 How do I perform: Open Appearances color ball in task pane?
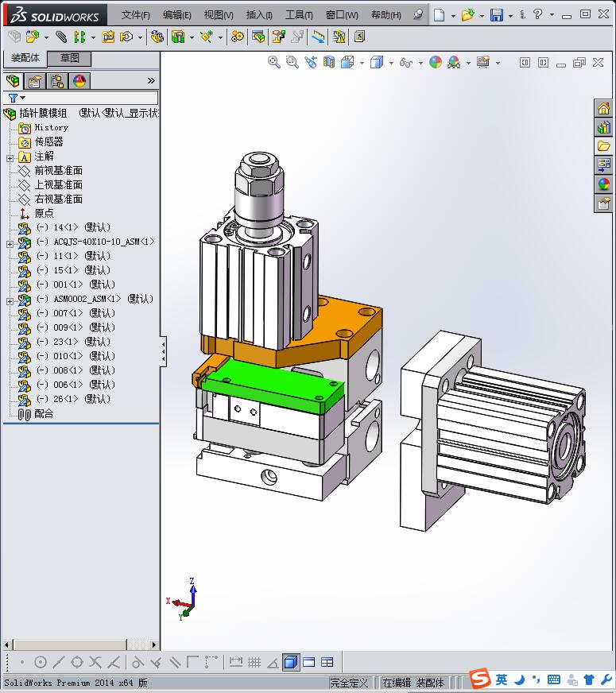(603, 184)
